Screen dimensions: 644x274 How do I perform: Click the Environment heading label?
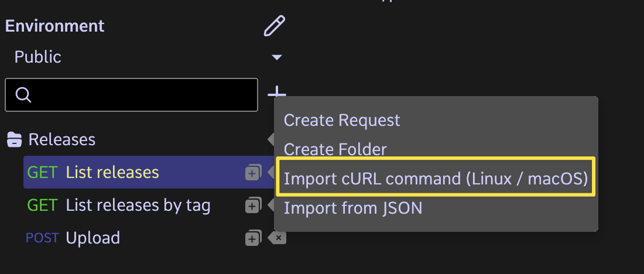[54, 26]
